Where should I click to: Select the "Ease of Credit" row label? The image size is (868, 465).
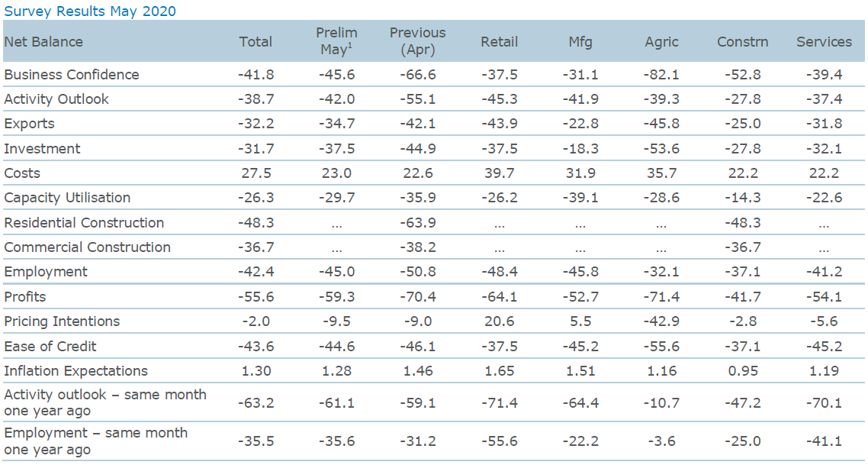click(50, 347)
